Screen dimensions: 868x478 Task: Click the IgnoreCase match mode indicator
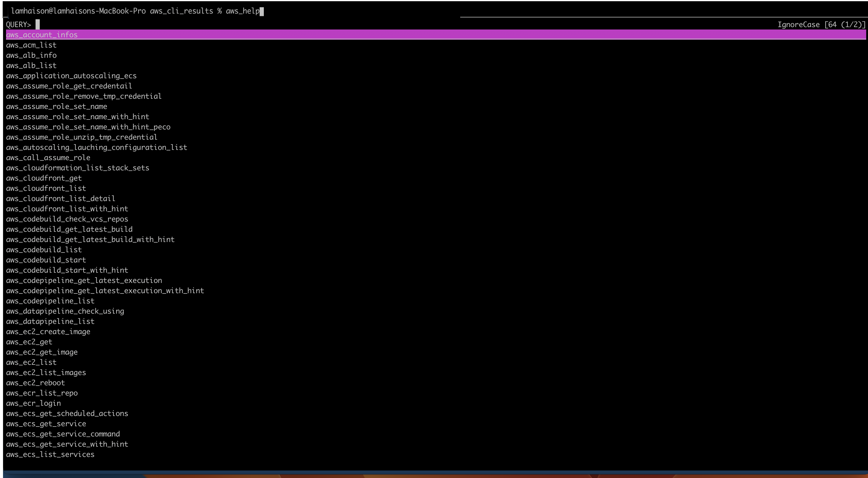click(x=798, y=25)
